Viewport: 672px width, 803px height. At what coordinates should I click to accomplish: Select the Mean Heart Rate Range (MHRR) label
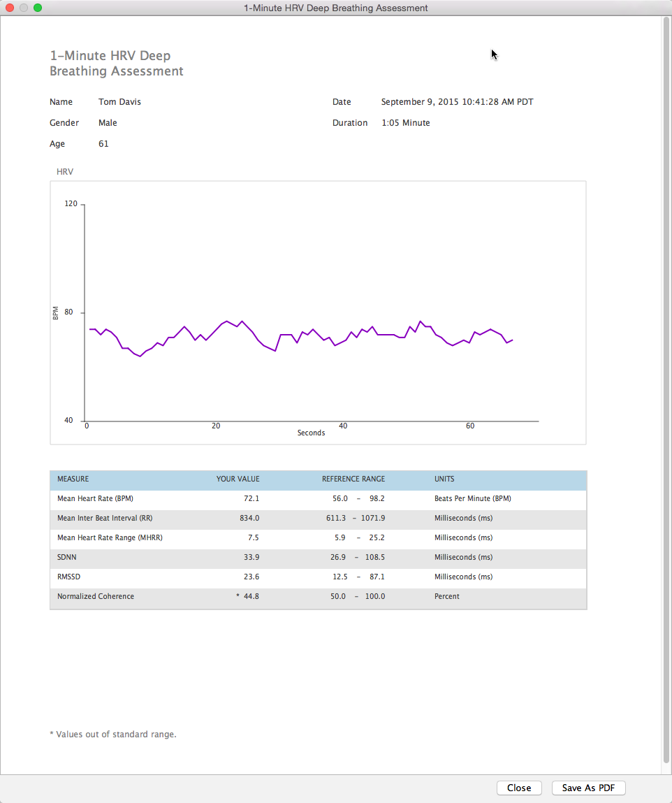(x=110, y=537)
